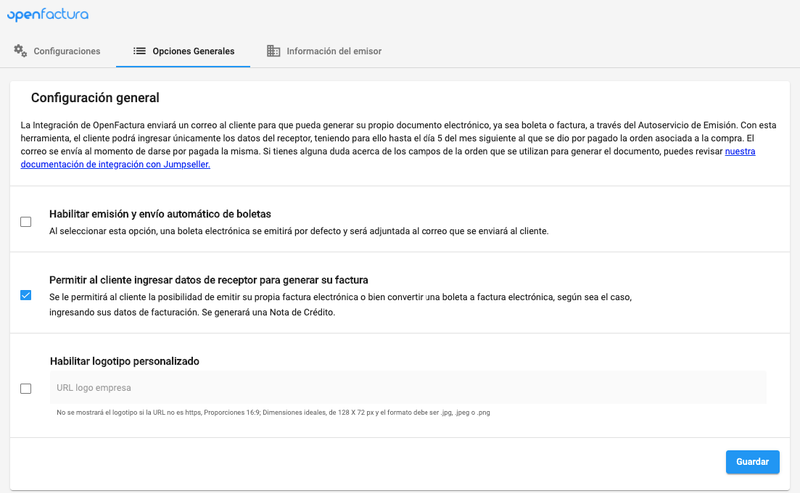
Task: Switch to Información del emisor tab
Action: 324,51
